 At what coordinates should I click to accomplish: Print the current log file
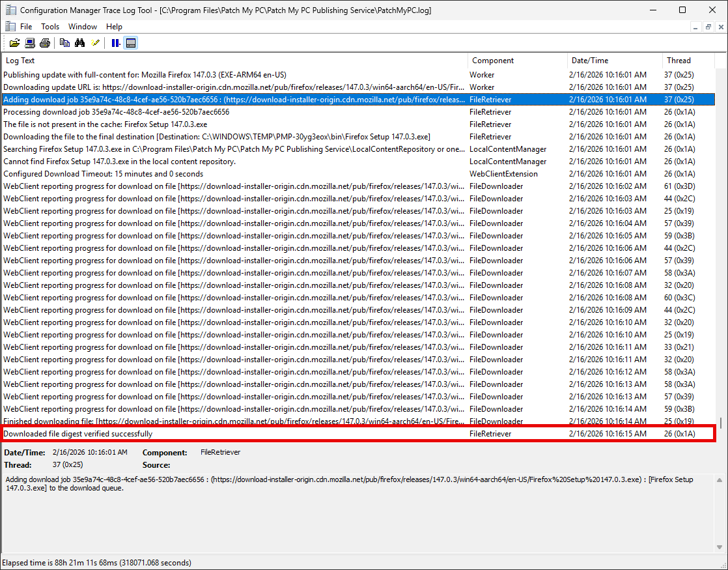pos(44,42)
